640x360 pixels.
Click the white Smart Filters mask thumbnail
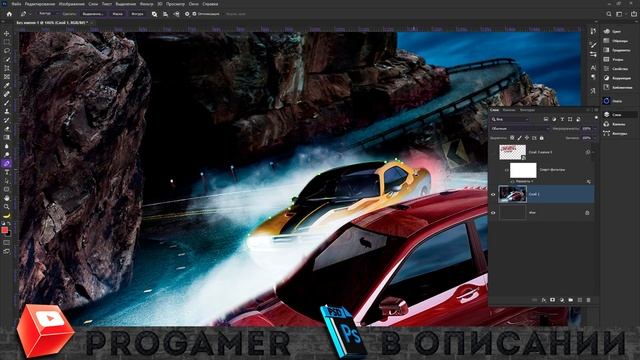point(523,170)
